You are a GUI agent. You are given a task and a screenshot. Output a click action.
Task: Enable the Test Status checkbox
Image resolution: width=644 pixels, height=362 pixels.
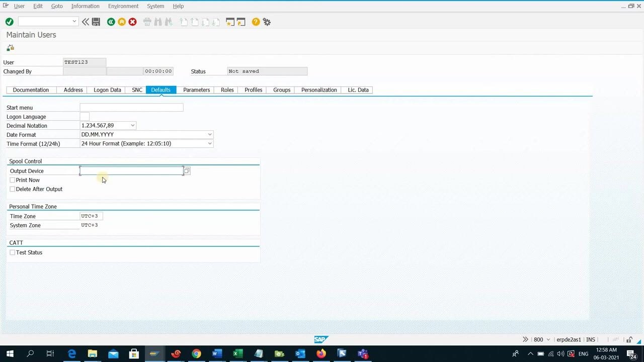13,252
